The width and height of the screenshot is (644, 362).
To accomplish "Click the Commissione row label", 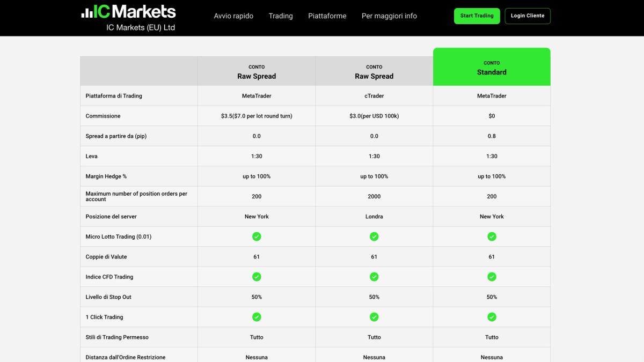I will (x=103, y=116).
